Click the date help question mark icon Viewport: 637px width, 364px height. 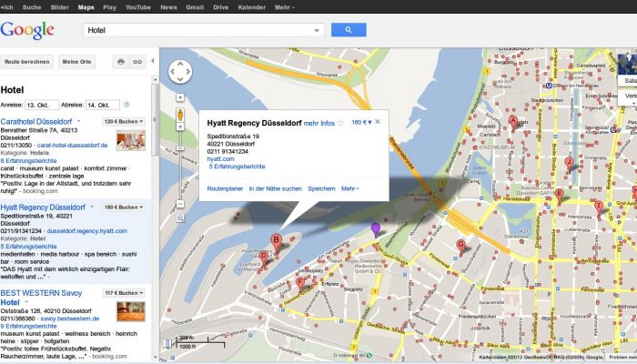126,105
